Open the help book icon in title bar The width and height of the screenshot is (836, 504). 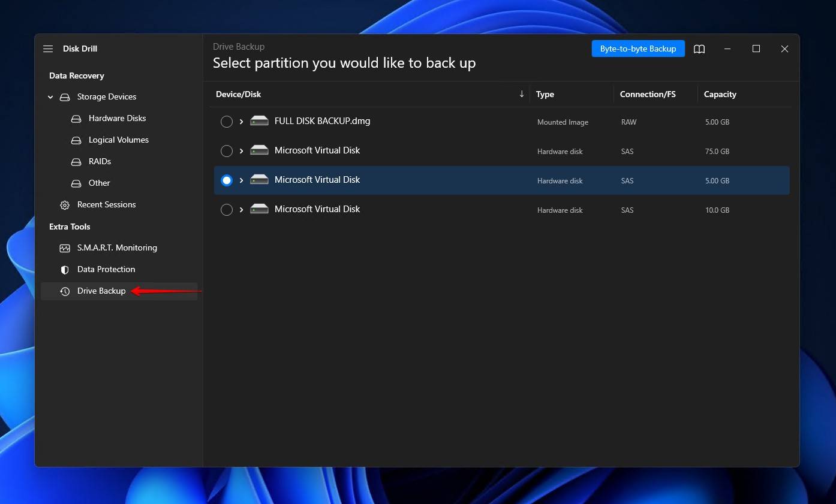point(699,49)
